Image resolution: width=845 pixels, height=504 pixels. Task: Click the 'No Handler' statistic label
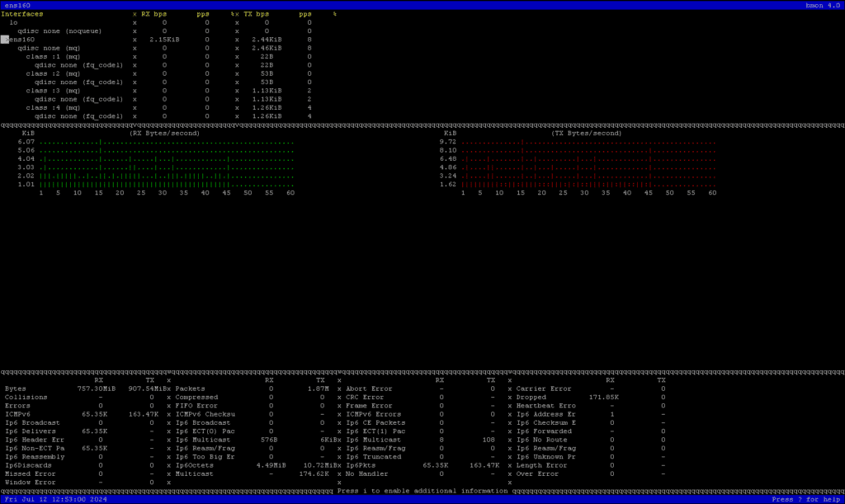click(x=367, y=474)
